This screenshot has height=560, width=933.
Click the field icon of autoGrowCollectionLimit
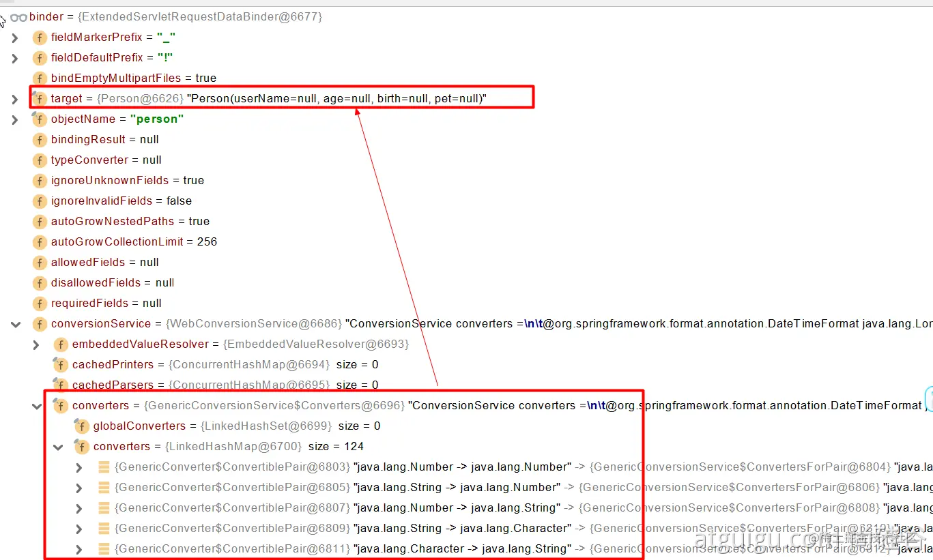(40, 242)
